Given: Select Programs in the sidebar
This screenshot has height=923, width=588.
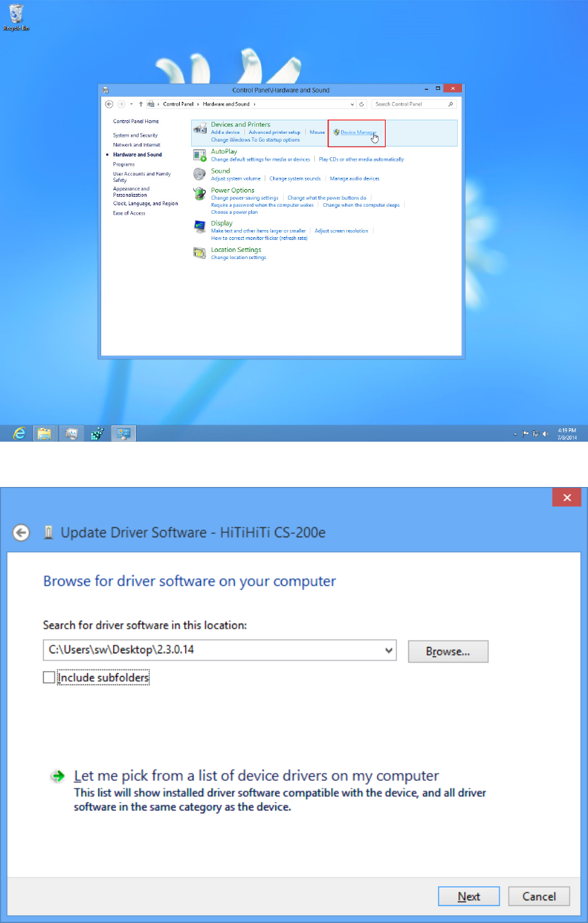Looking at the screenshot, I should pos(124,164).
